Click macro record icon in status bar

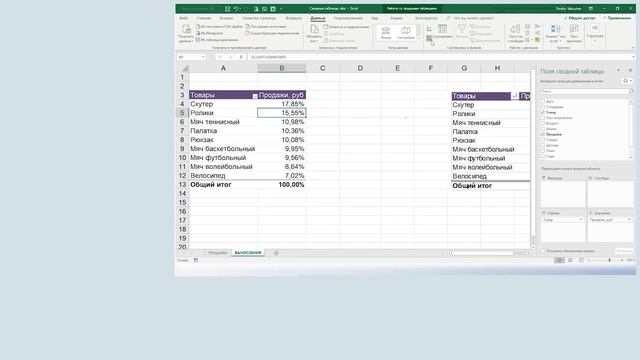click(196, 260)
